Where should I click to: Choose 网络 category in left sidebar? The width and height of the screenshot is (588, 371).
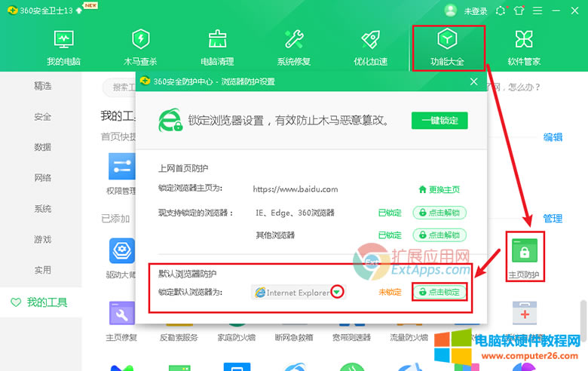tap(43, 178)
